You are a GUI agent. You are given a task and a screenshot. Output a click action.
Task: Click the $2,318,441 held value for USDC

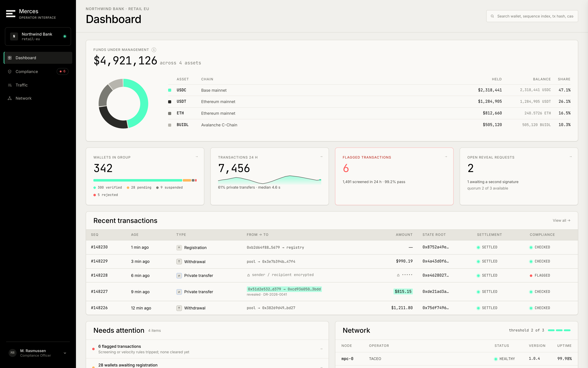point(490,90)
